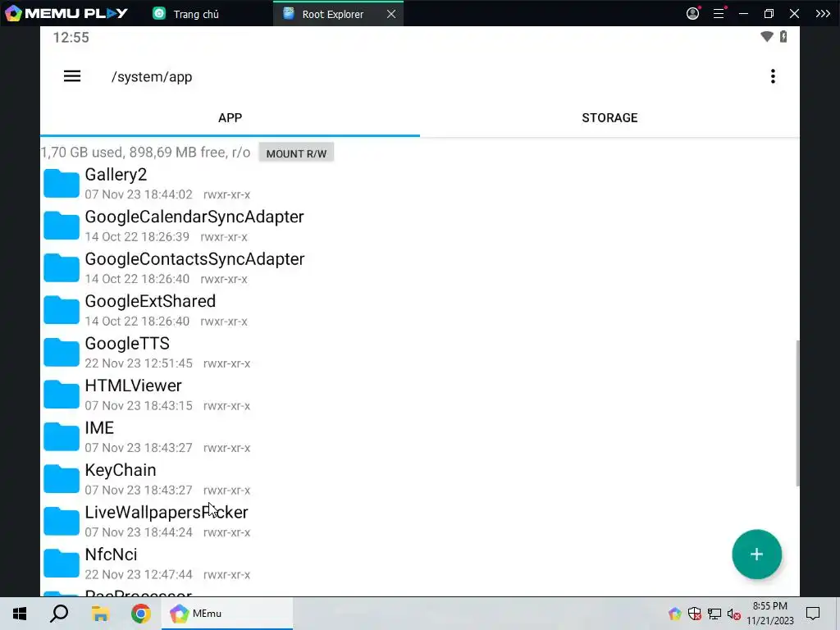Open the GoogleContactsSyncAdapter folder icon
The height and width of the screenshot is (630, 840).
tap(61, 268)
